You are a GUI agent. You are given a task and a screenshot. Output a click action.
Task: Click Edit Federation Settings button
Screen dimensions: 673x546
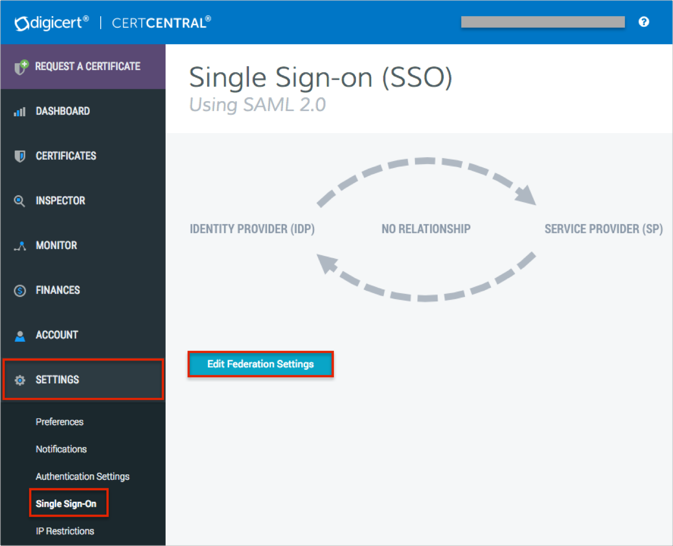click(260, 364)
